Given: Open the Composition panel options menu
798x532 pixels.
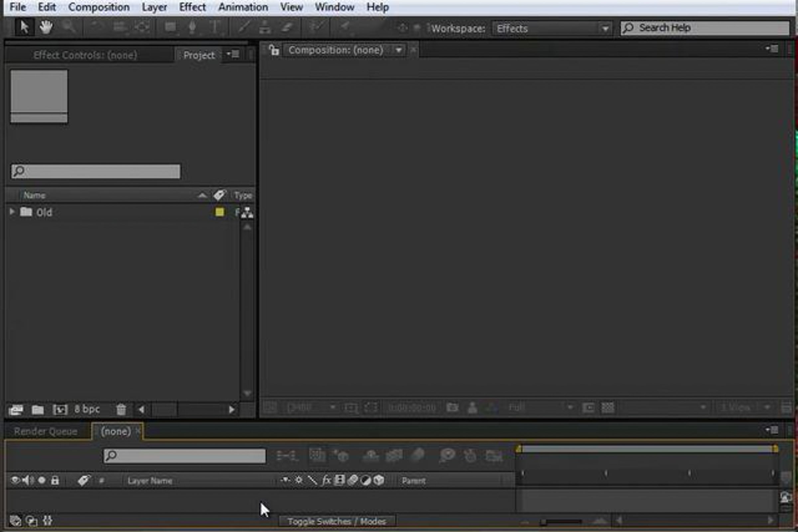Looking at the screenshot, I should pos(772,49).
